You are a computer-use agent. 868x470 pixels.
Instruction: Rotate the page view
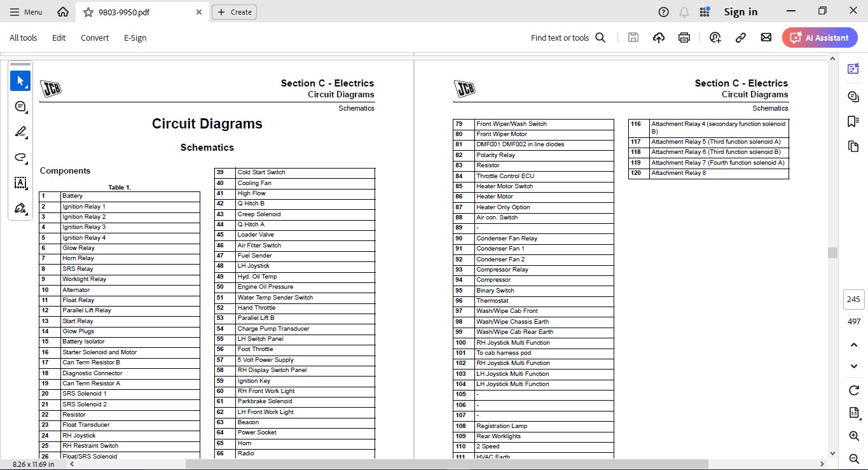pyautogui.click(x=854, y=390)
